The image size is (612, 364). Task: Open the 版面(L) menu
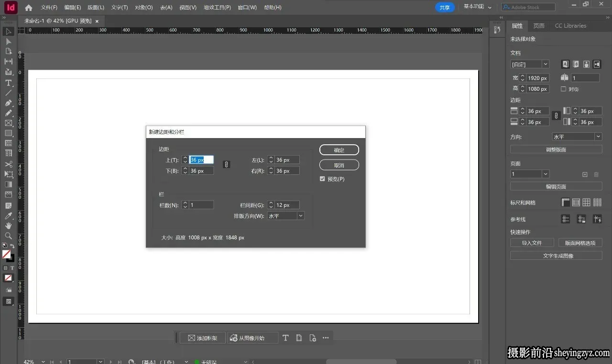pyautogui.click(x=96, y=8)
